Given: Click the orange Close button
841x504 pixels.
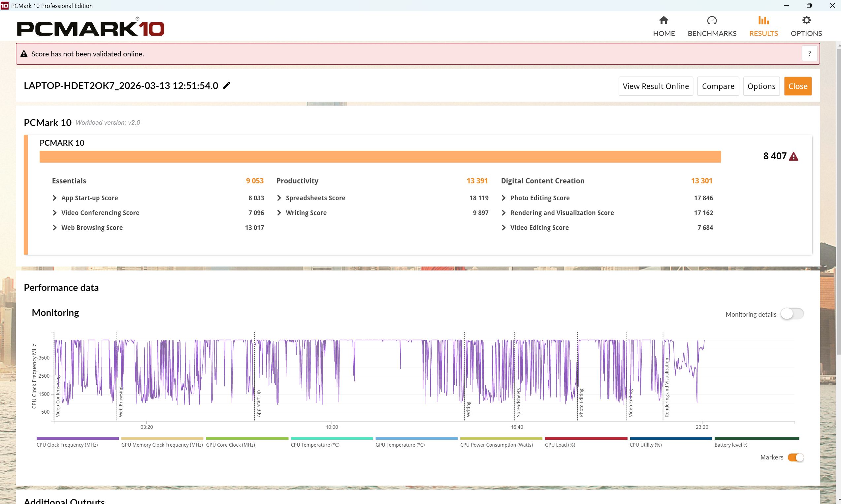Looking at the screenshot, I should (x=797, y=86).
